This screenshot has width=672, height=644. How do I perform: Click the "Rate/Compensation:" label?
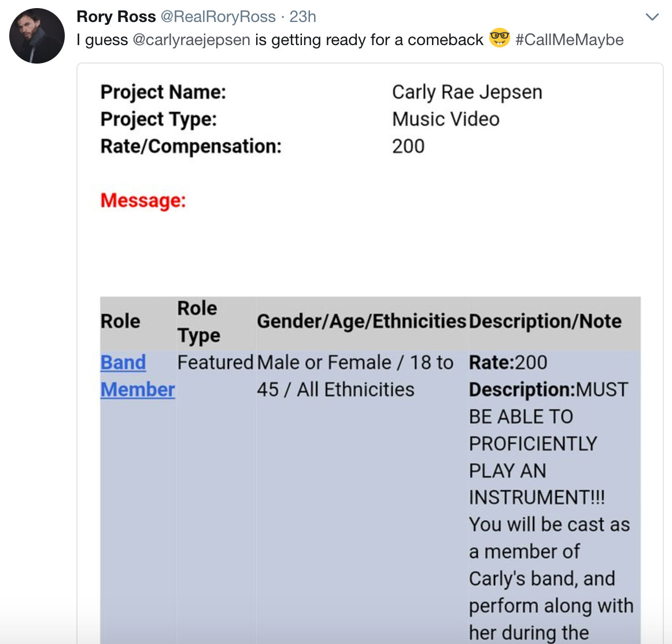click(191, 146)
